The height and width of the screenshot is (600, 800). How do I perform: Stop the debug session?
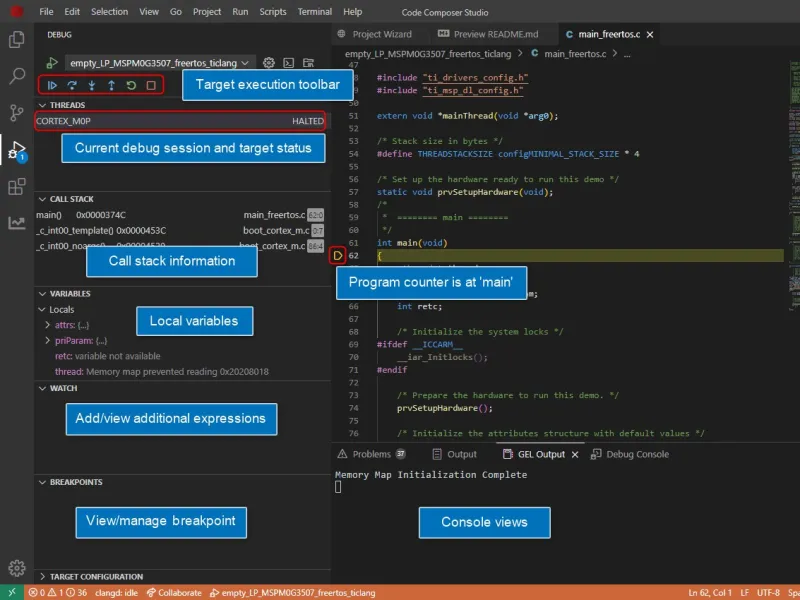coord(151,85)
